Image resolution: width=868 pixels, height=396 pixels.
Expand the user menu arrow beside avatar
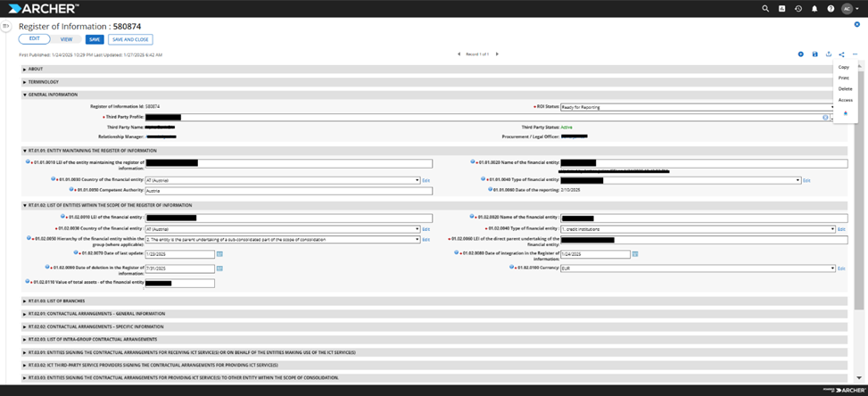(857, 9)
